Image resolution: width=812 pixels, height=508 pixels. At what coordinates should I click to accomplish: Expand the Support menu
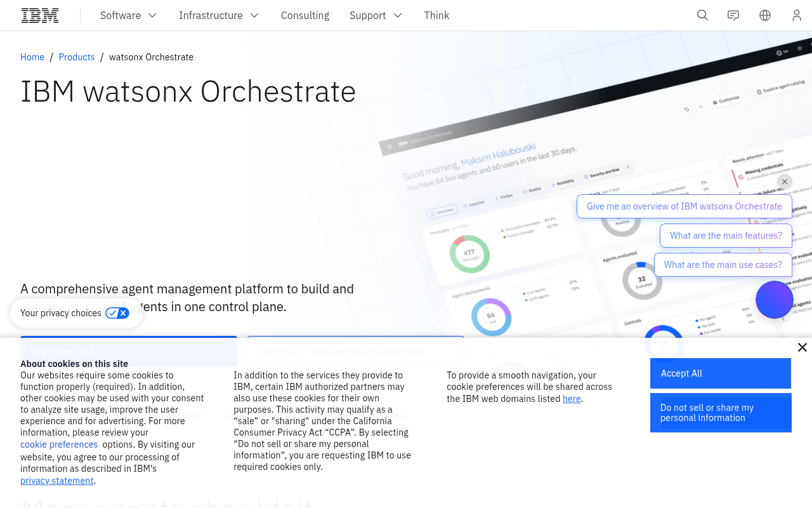(x=376, y=15)
